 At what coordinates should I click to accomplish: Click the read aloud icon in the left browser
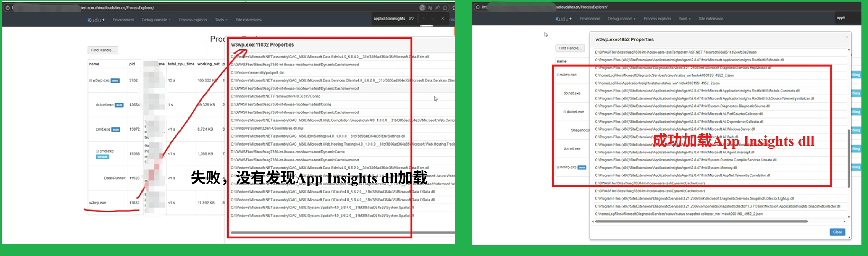point(437,7)
